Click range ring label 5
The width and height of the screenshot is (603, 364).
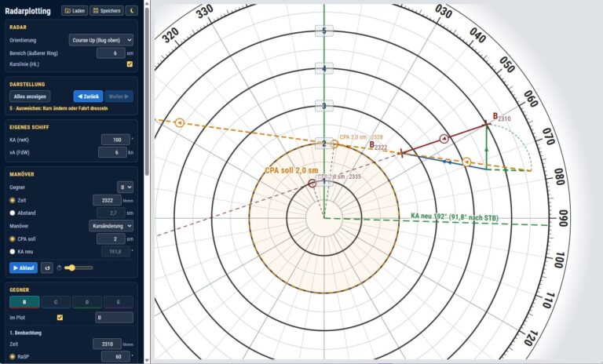click(x=324, y=31)
